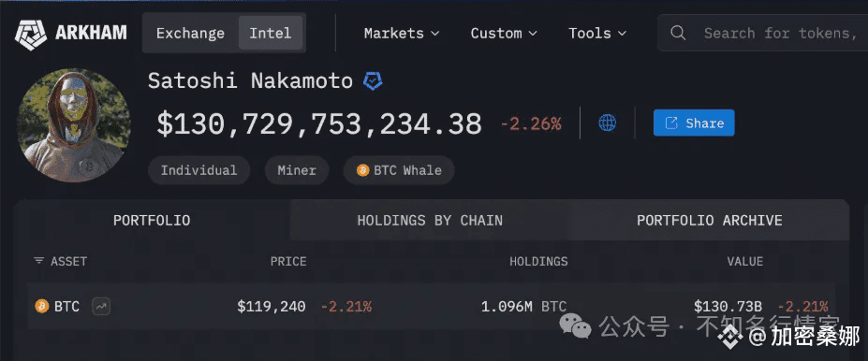Open the BTC chart trend icon

(101, 306)
